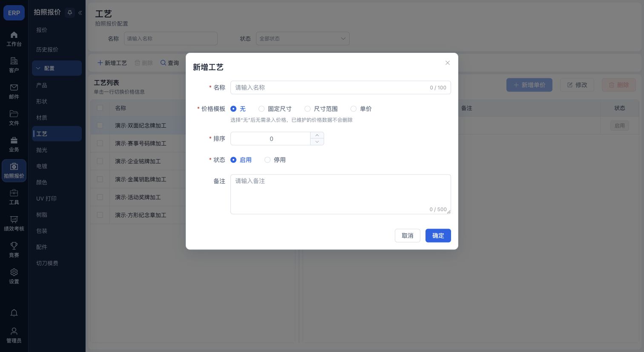Click the 排序 number input field

point(271,139)
